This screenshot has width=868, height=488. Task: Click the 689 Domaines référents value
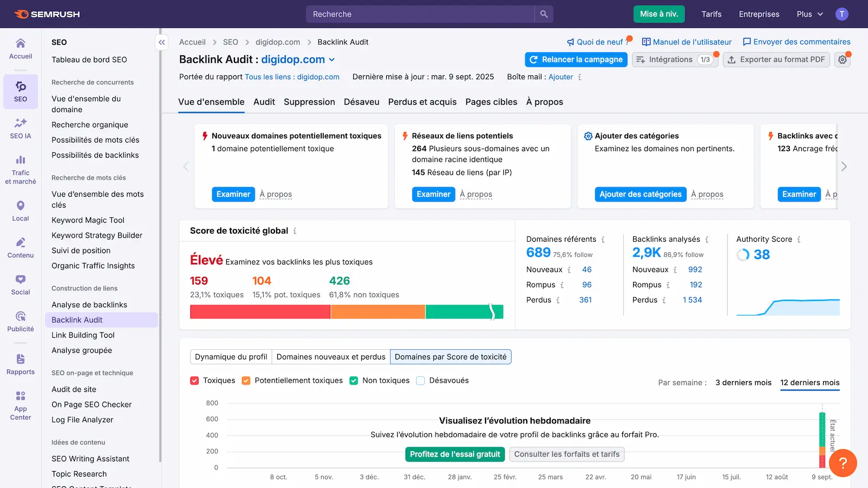pyautogui.click(x=538, y=253)
